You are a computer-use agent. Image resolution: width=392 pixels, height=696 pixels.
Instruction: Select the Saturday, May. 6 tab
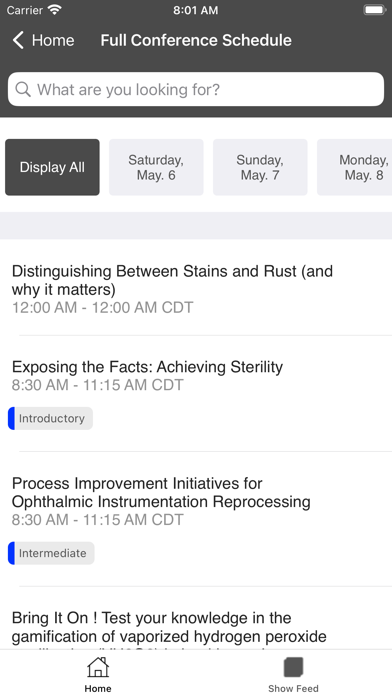(x=156, y=167)
